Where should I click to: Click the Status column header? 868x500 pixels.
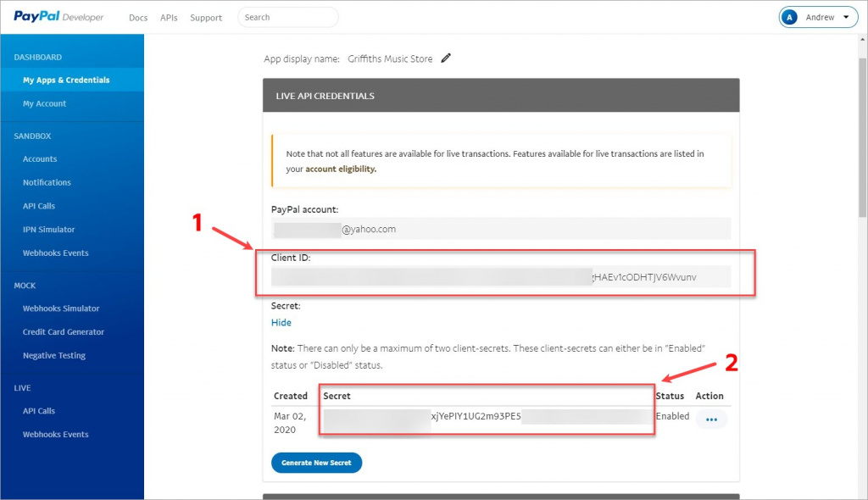[670, 396]
